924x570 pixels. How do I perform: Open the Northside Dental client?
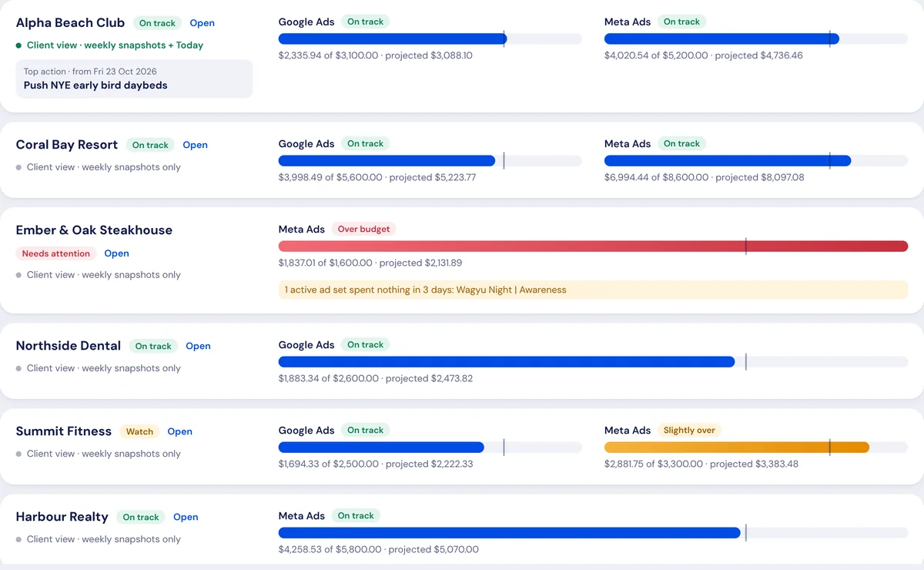point(198,346)
